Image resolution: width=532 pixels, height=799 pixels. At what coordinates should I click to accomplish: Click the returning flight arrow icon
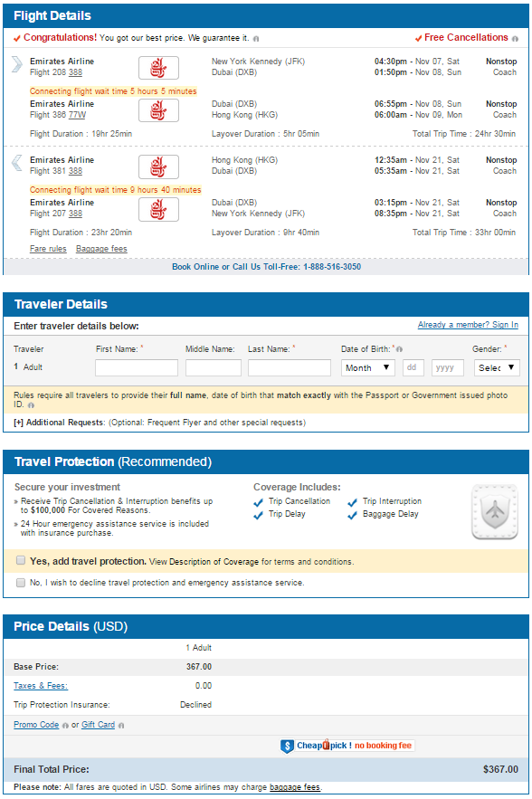[17, 163]
